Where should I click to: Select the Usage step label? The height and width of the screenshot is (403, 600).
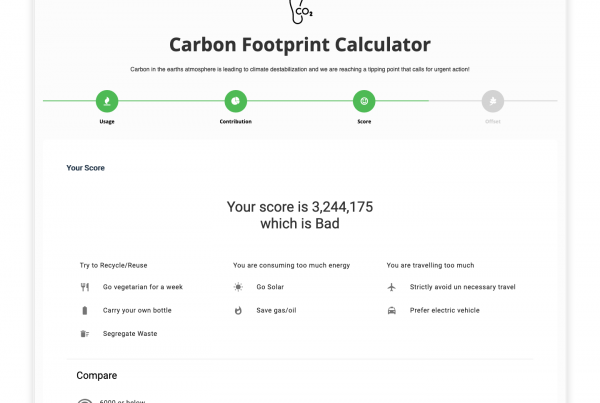point(107,121)
